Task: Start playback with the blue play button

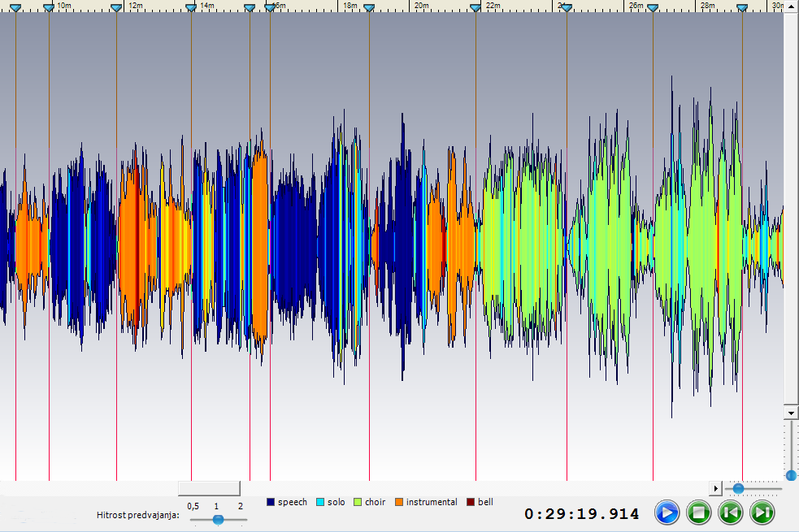Action: coord(667,513)
